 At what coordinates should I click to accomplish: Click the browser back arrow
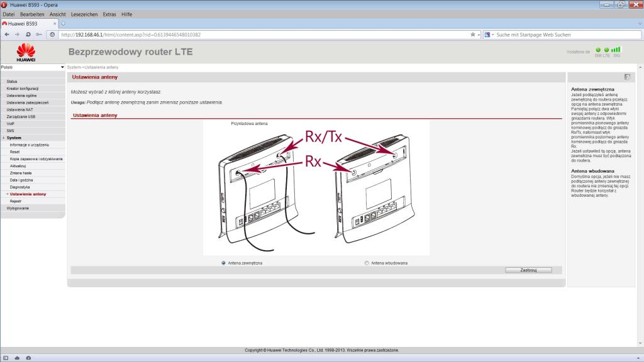[x=7, y=35]
